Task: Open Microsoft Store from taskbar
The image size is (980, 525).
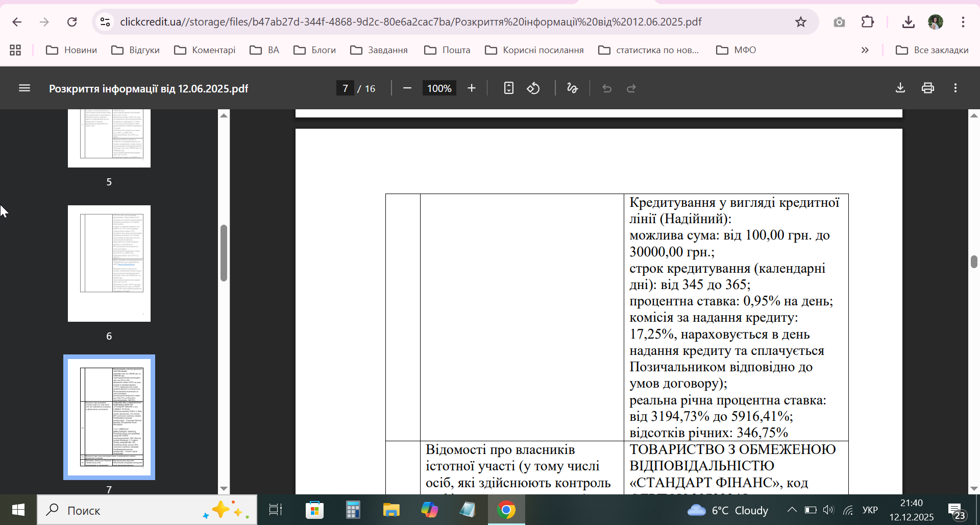Action: pos(314,510)
